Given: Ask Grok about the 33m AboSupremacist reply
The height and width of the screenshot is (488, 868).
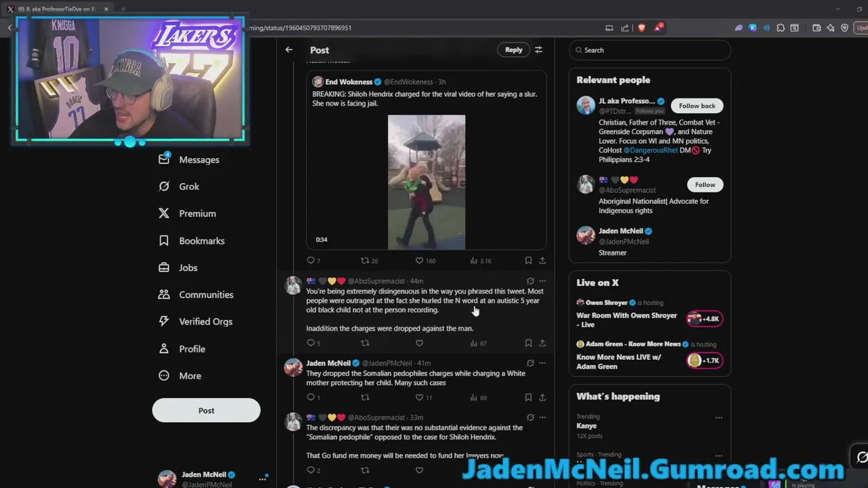Looking at the screenshot, I should point(530,418).
